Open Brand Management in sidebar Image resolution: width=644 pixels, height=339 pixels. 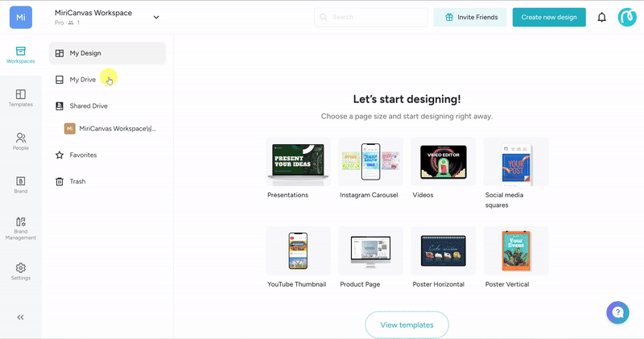coord(21,228)
